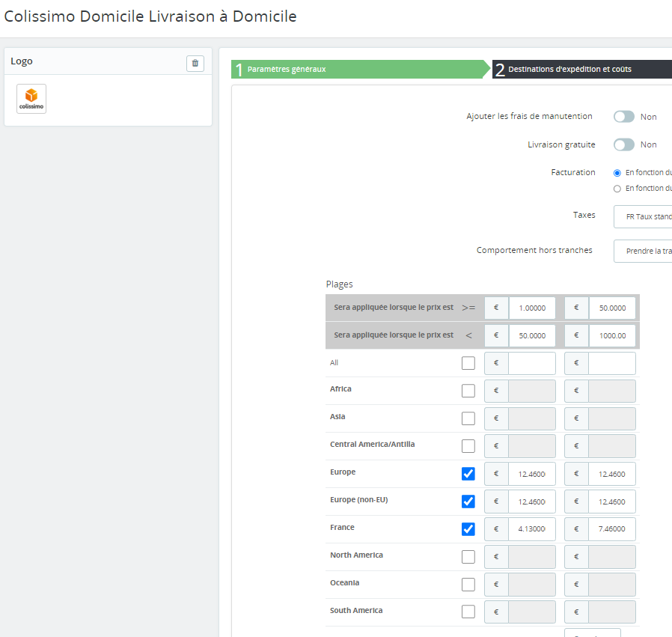Edit lower bound field 1.00000
Viewport: 672px width, 637px height.
(x=532, y=308)
